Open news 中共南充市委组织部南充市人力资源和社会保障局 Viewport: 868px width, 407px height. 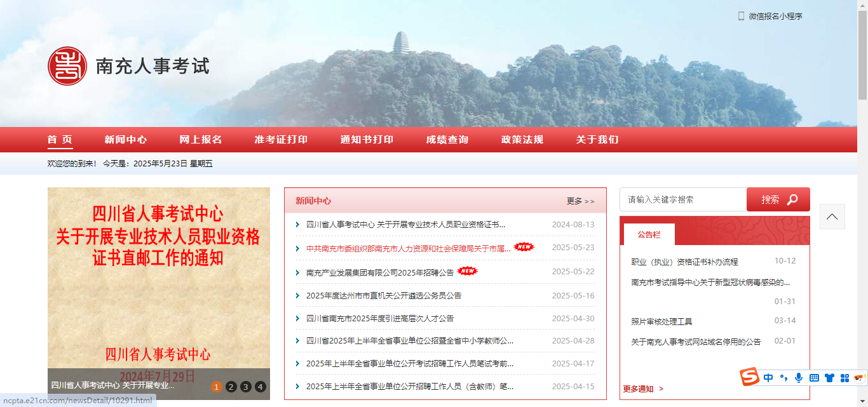[x=409, y=248]
